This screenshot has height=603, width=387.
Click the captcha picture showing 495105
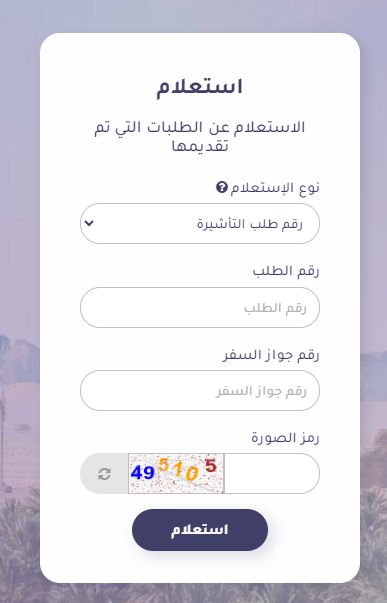tap(176, 473)
